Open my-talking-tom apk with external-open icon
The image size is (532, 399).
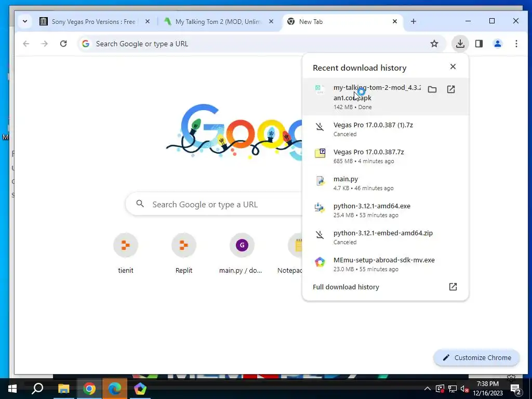tap(451, 89)
